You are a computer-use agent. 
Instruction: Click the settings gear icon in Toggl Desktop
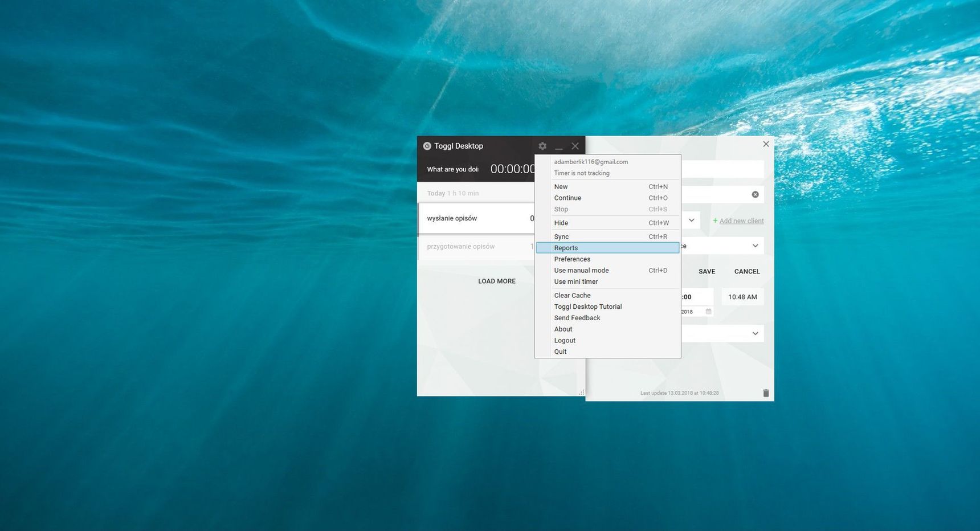click(x=542, y=146)
